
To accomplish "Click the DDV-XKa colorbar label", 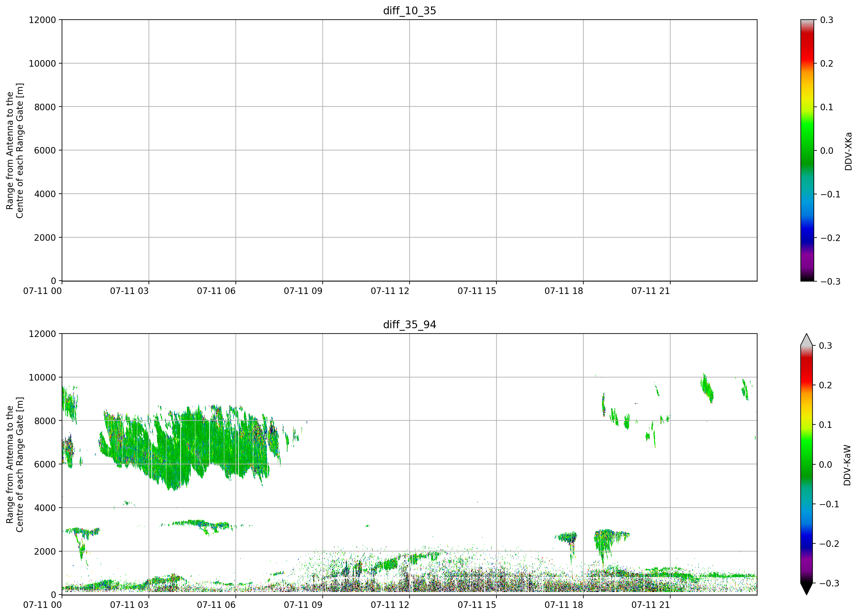I will click(848, 151).
